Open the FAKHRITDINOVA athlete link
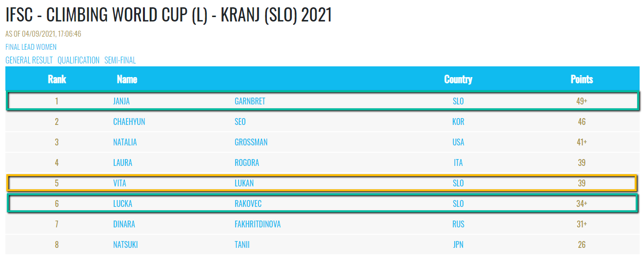644x263 pixels. click(x=258, y=224)
